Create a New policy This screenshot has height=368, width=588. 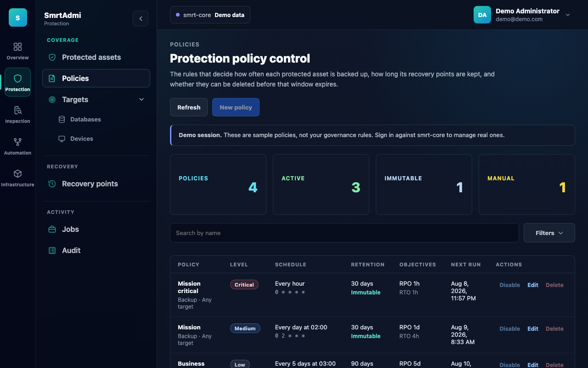click(x=236, y=107)
